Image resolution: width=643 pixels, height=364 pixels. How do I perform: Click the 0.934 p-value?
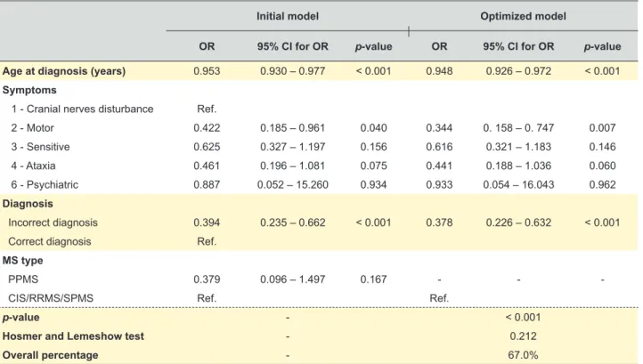coord(373,184)
